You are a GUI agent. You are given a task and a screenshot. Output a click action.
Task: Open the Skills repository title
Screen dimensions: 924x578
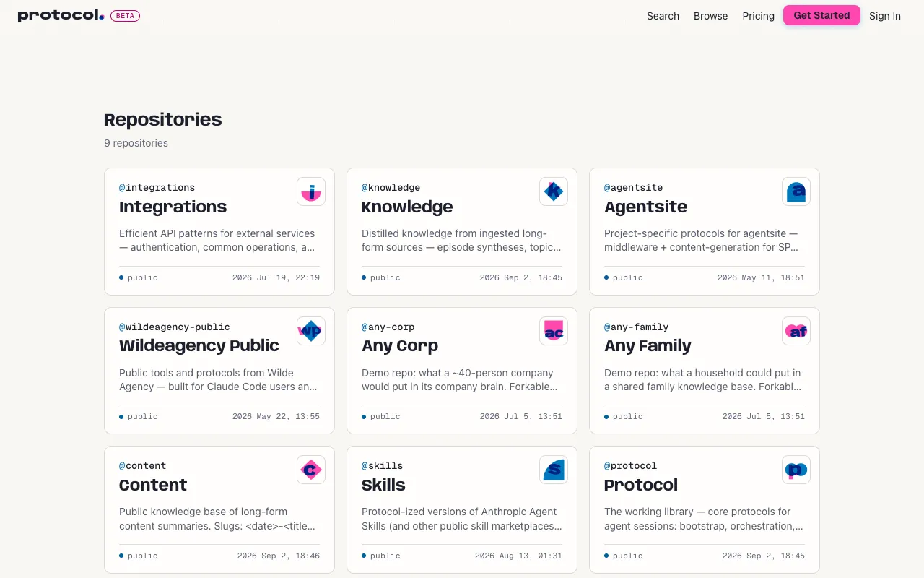383,485
